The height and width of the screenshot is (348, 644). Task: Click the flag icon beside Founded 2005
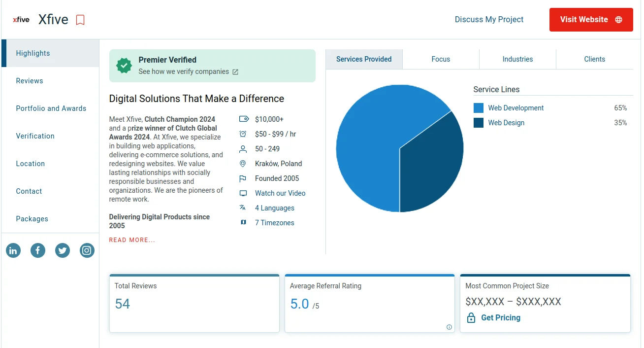pos(243,178)
